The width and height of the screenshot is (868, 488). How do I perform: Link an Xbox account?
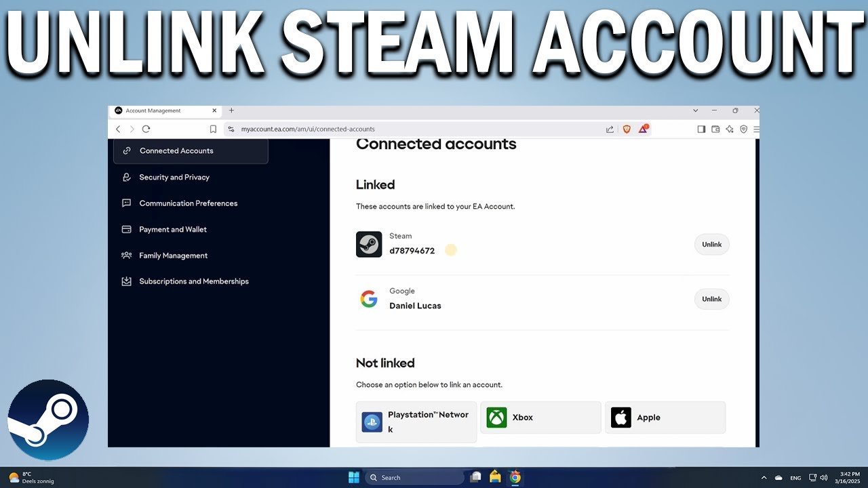coord(540,418)
